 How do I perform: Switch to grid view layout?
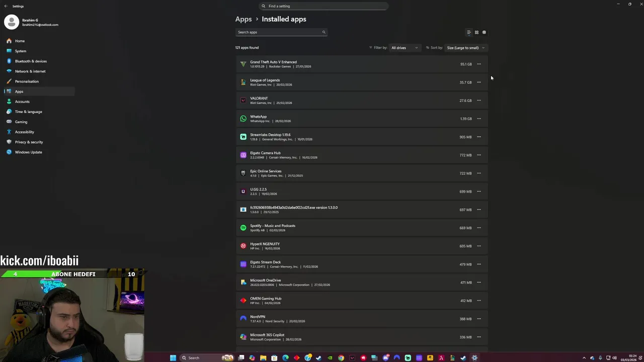(x=476, y=32)
